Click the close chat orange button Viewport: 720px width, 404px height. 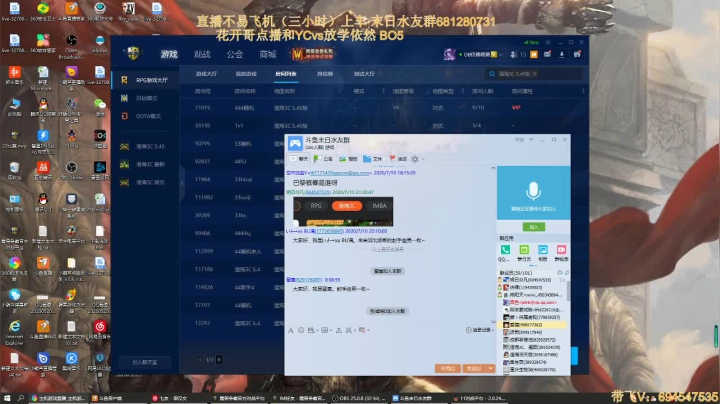pos(448,368)
